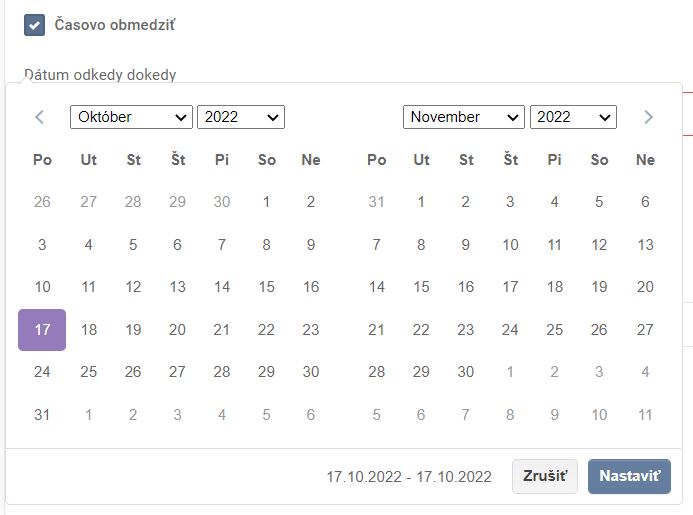
Task: Pick October 20 in the left calendar
Action: coord(177,329)
